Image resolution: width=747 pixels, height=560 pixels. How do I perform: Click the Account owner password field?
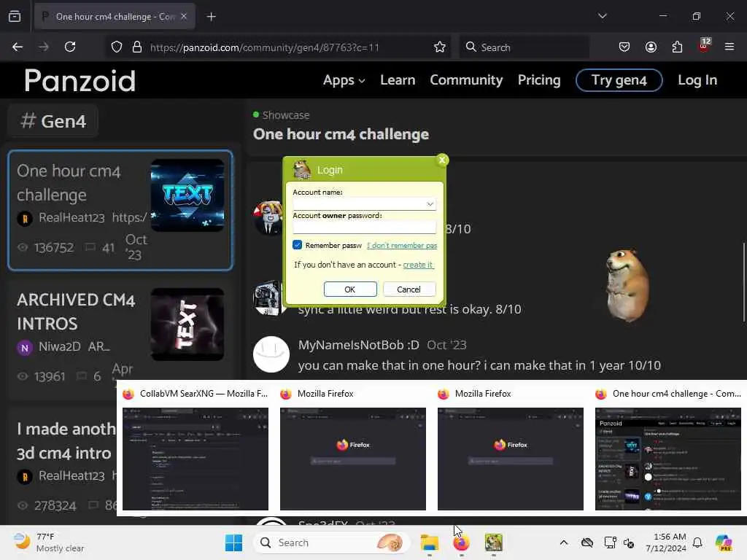pyautogui.click(x=364, y=227)
